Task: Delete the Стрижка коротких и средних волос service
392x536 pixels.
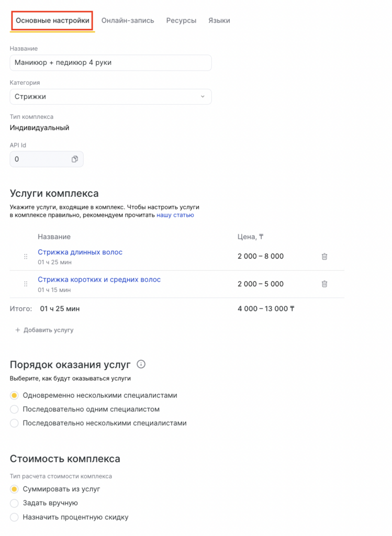Action: click(x=324, y=284)
